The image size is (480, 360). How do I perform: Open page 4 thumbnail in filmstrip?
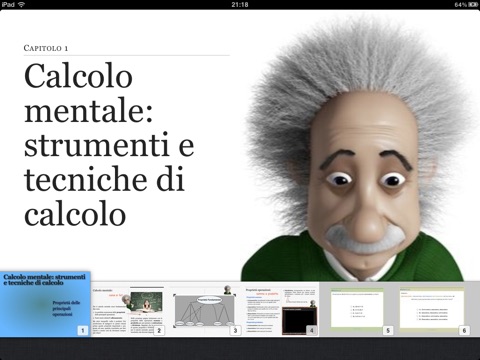coord(281,310)
